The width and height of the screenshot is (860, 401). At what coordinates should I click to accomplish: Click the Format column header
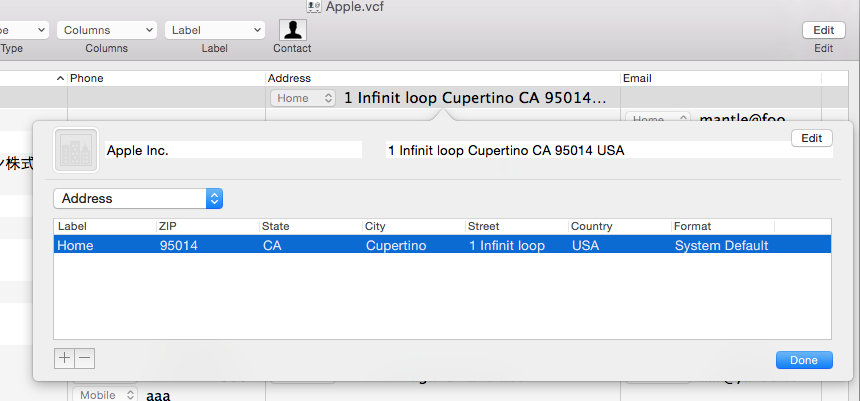[x=723, y=226]
